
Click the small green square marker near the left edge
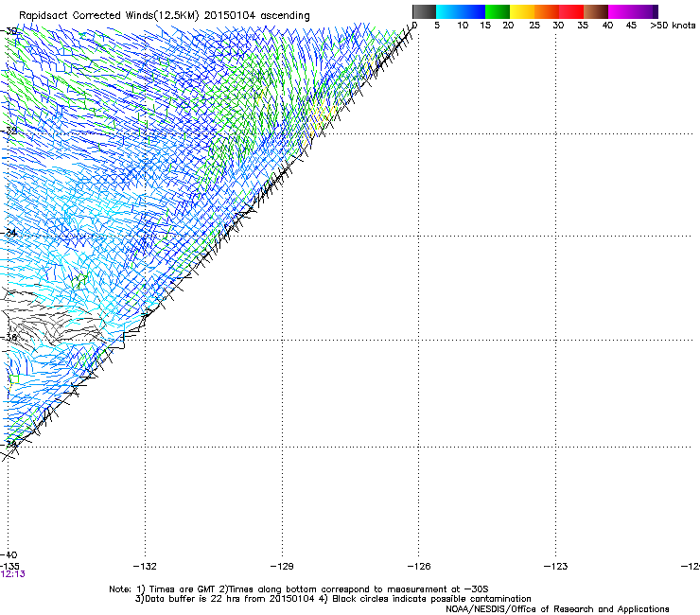[14, 379]
